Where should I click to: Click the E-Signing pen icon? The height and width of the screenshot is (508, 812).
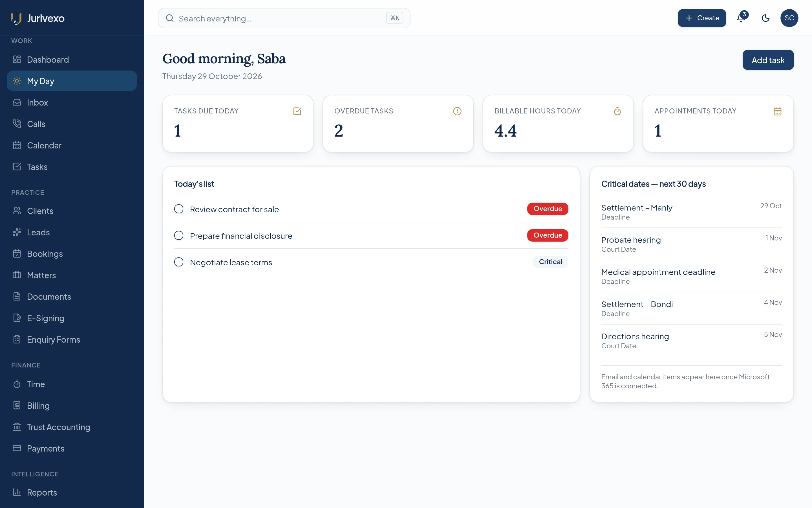[17, 318]
